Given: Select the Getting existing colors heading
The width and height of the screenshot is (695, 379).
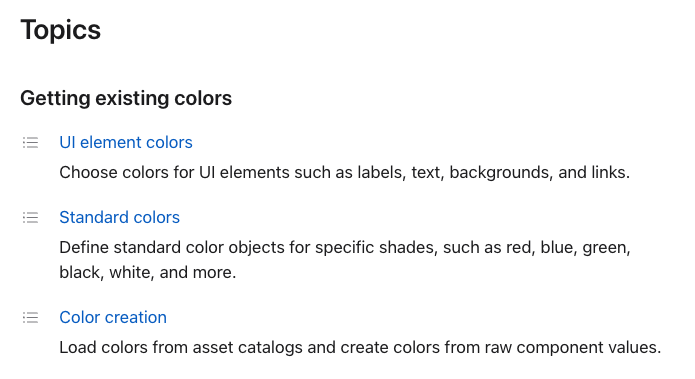Looking at the screenshot, I should [126, 98].
